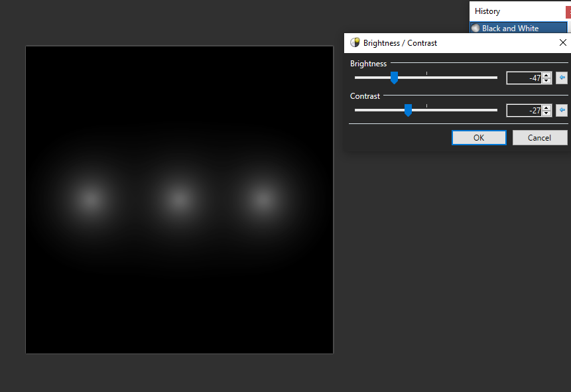Decrement Contrast with the down stepper arrow
This screenshot has height=392, width=571.
point(546,113)
